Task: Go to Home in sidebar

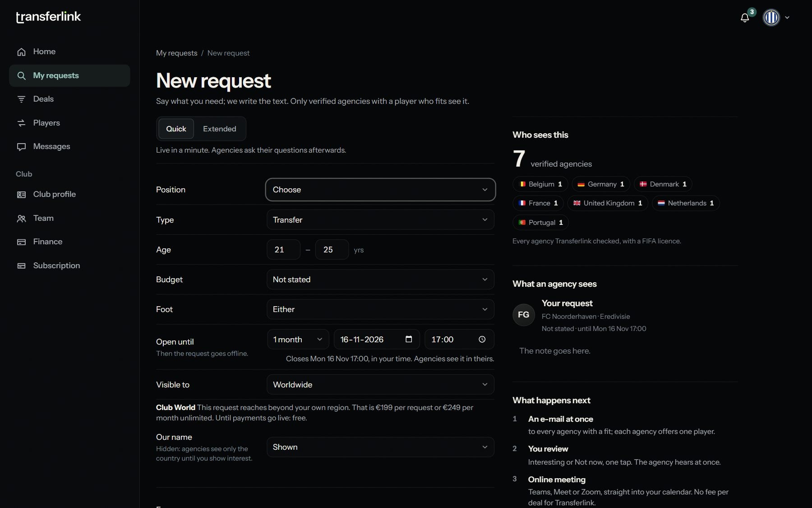Action: tap(69, 51)
